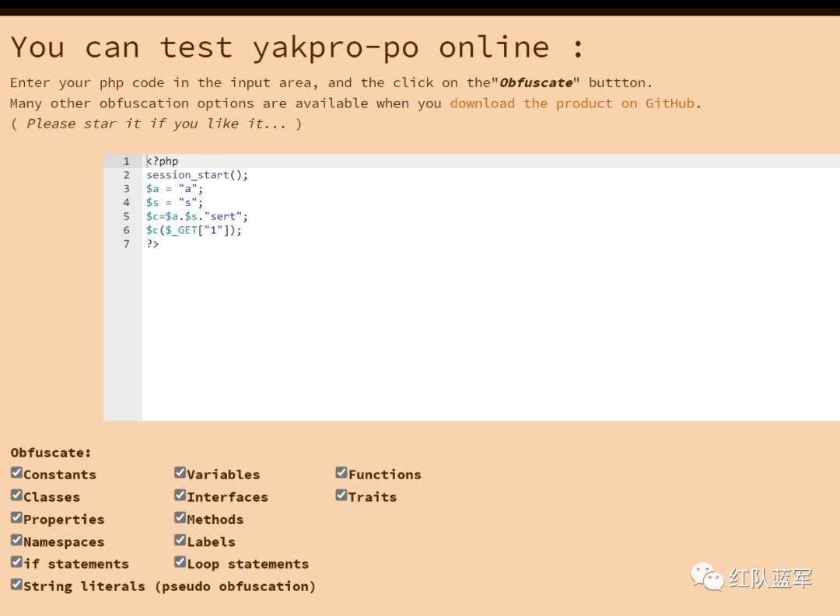
Task: Uncheck the Constants checkbox
Action: coord(16,472)
